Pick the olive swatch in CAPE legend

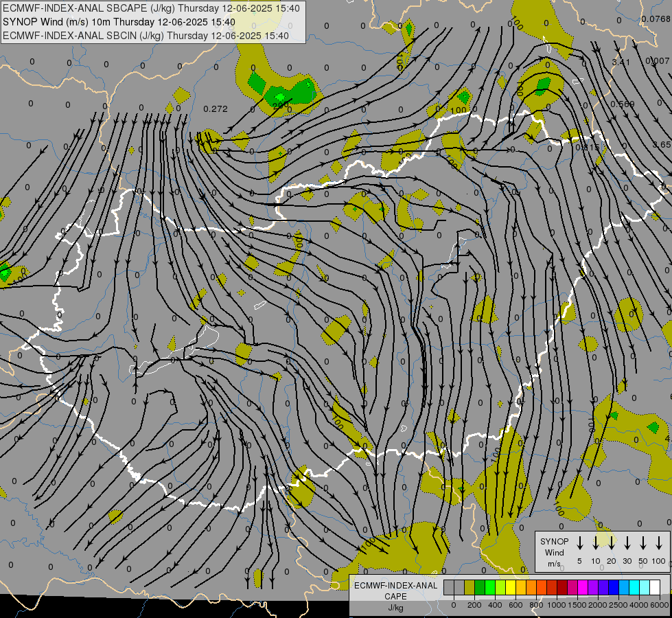(x=470, y=587)
